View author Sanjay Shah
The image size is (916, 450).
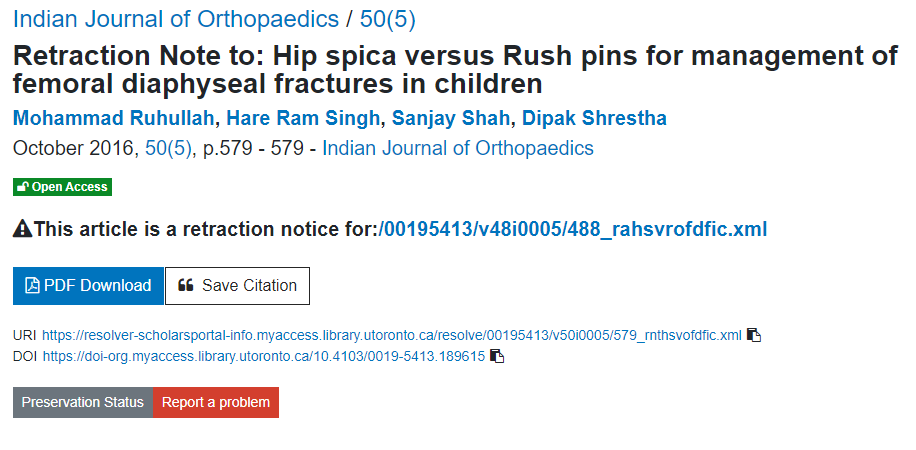tap(450, 118)
